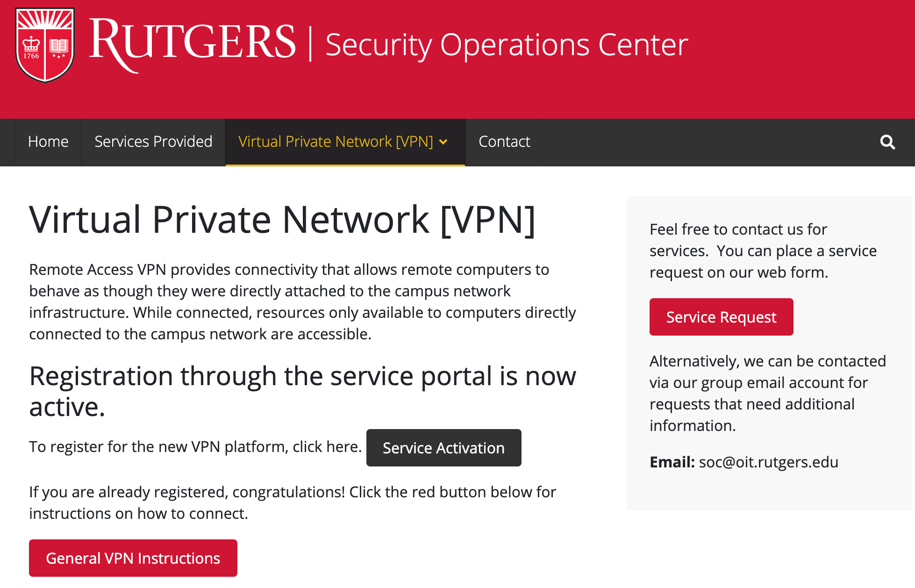Click the Remote Access VPN intro paragraph
Image resolution: width=915 pixels, height=588 pixels.
(x=302, y=302)
